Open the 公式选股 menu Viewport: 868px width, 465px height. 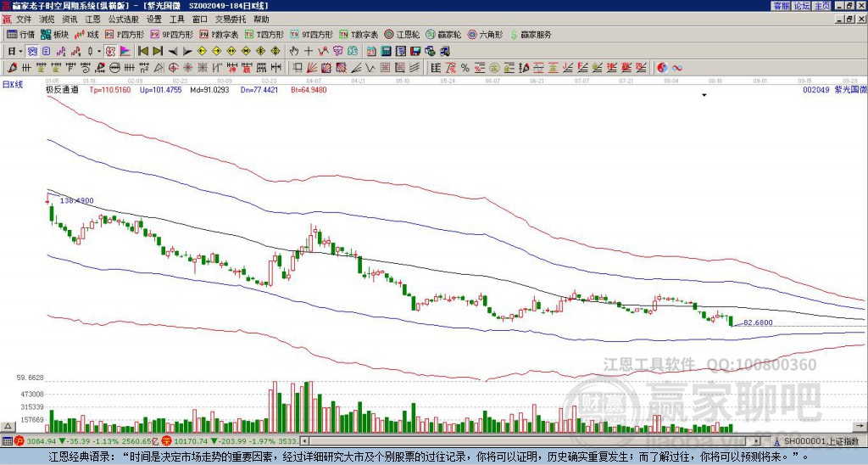124,20
